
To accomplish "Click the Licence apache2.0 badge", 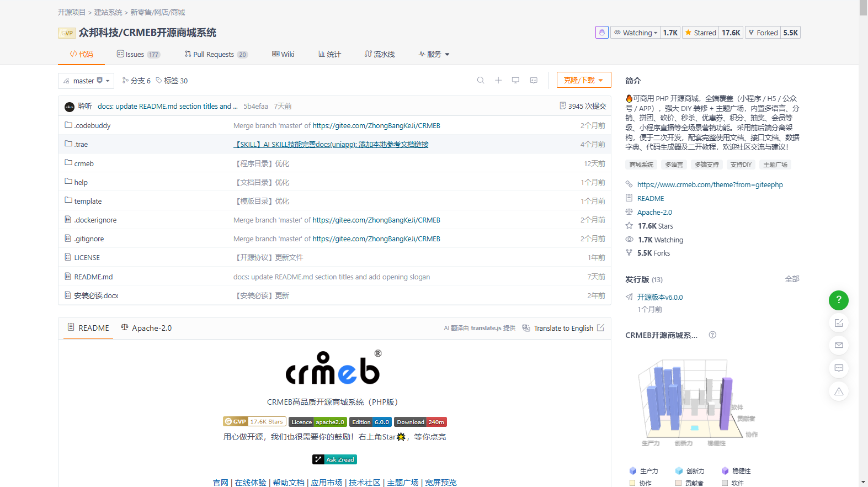I will click(x=318, y=422).
